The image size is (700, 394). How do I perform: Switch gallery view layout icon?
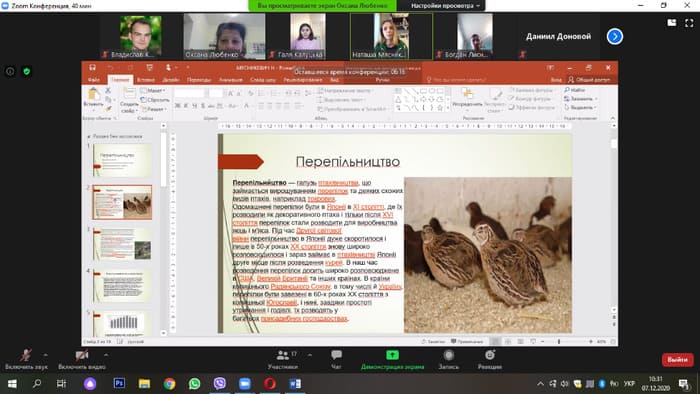click(x=671, y=23)
